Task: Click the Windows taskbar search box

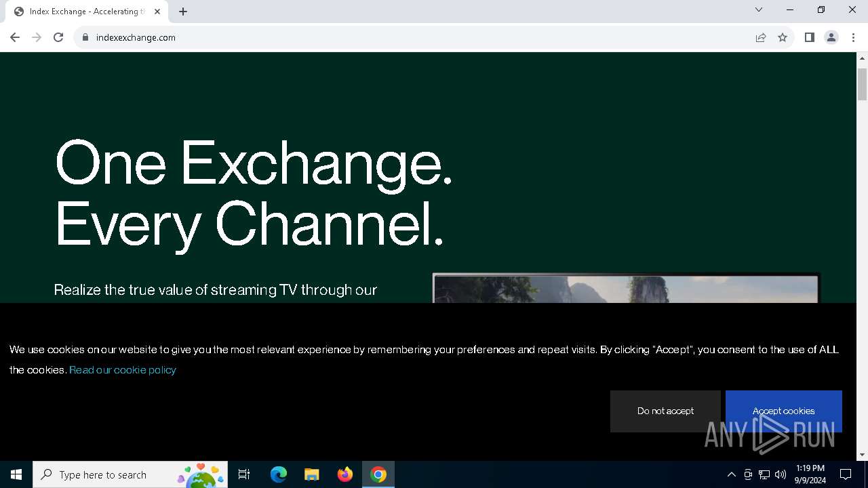Action: (130, 474)
